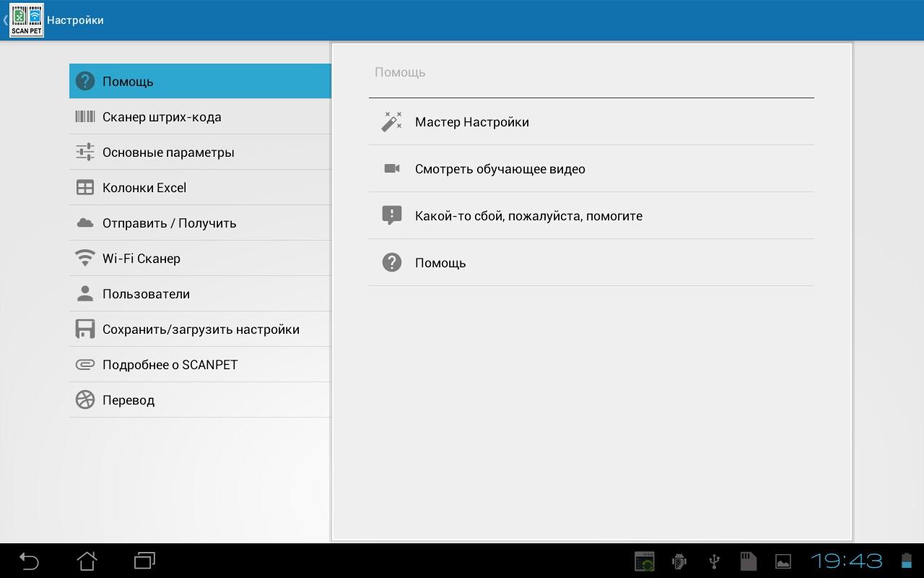The height and width of the screenshot is (578, 924).
Task: Open the Помощь entry in the right panel
Action: click(591, 262)
